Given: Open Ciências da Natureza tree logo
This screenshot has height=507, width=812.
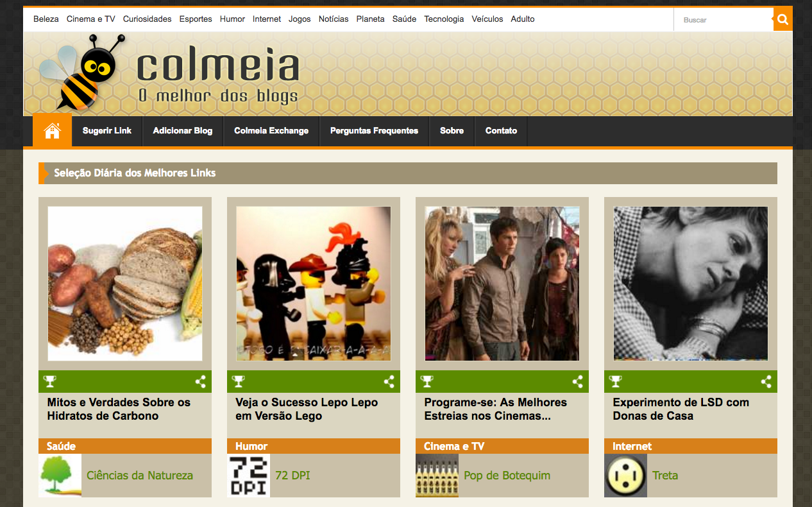Looking at the screenshot, I should point(60,476).
